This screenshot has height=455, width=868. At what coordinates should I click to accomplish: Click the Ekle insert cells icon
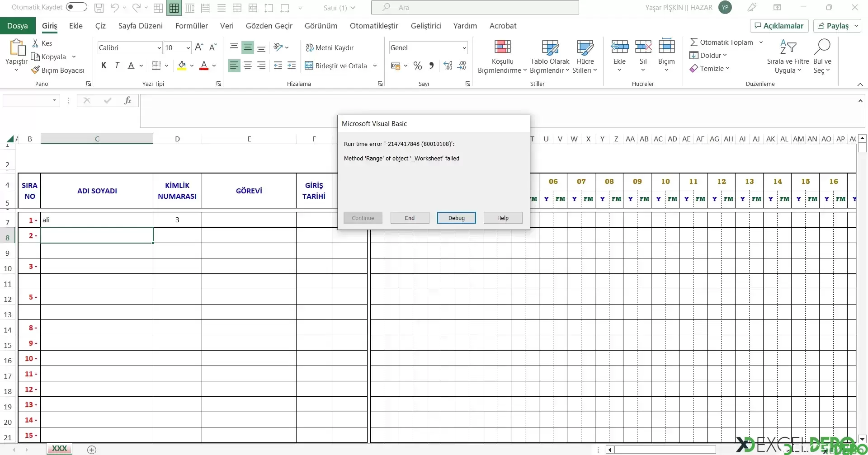pos(619,47)
